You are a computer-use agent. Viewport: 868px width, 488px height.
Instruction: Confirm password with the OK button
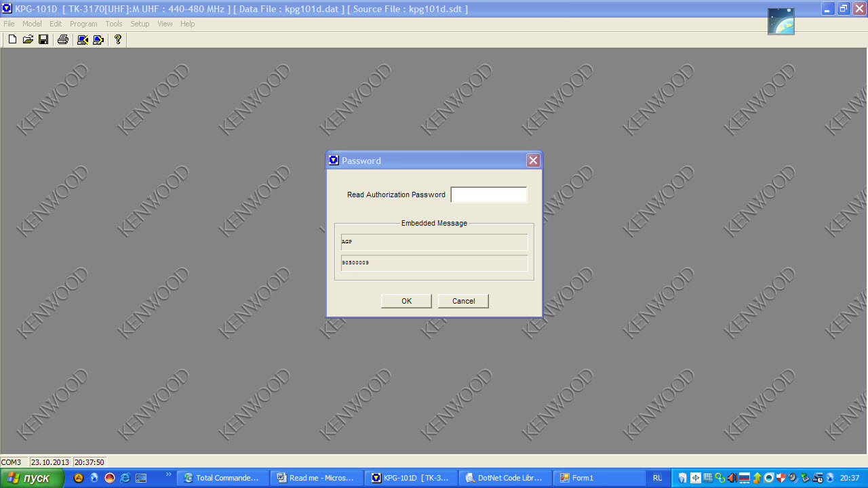coord(406,301)
